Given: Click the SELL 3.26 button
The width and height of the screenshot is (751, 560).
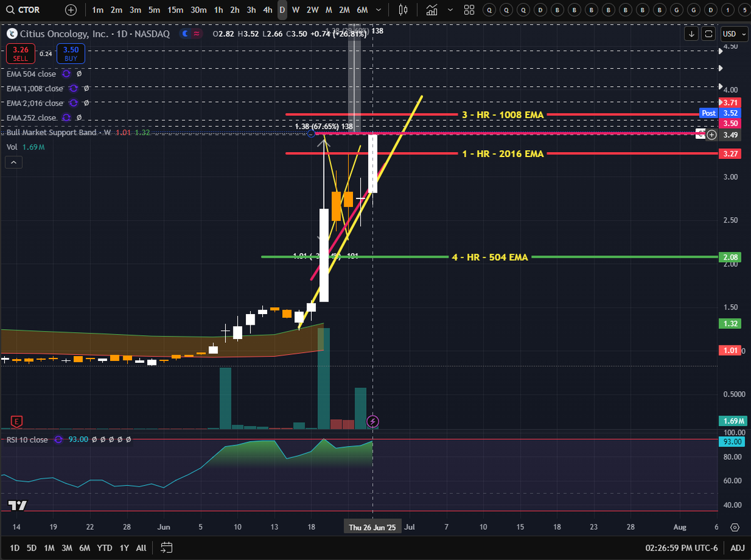Looking at the screenshot, I should (20, 54).
